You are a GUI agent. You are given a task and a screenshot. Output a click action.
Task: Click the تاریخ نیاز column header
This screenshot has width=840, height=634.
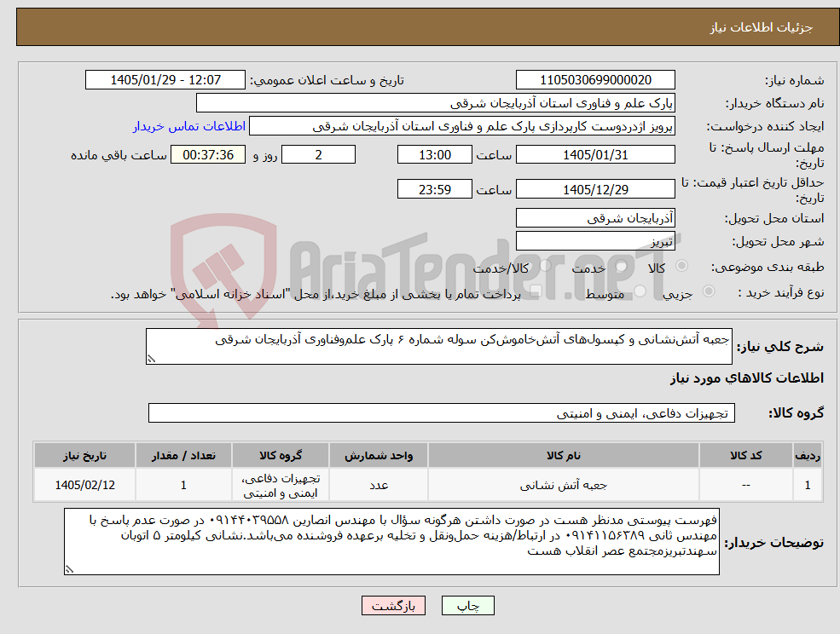[x=84, y=456]
